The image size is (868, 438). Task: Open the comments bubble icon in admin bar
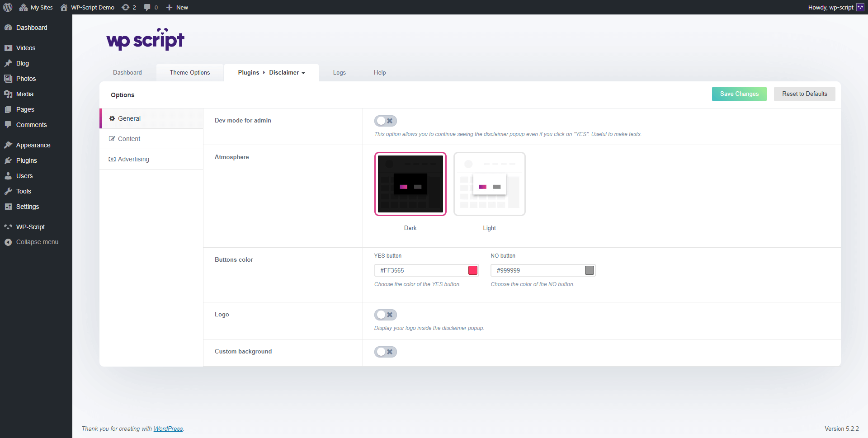147,7
